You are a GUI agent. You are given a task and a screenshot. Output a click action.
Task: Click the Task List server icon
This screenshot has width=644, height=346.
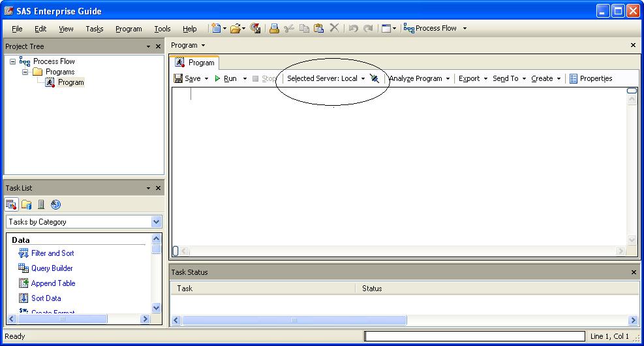(x=41, y=204)
